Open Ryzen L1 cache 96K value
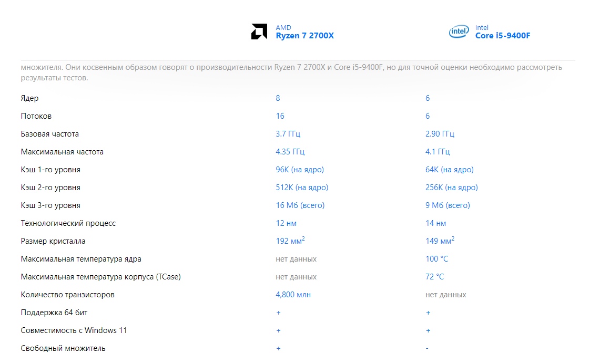590x364 pixels. (299, 170)
